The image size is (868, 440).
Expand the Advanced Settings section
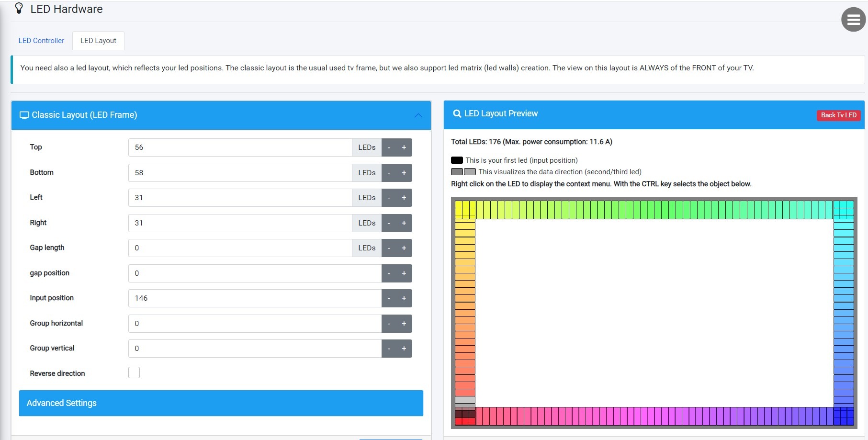click(221, 403)
